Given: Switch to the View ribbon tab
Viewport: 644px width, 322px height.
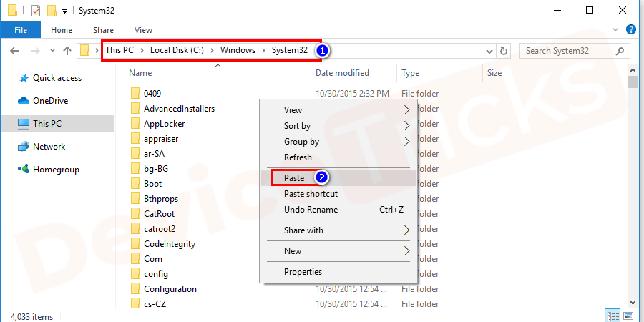Looking at the screenshot, I should click(143, 30).
